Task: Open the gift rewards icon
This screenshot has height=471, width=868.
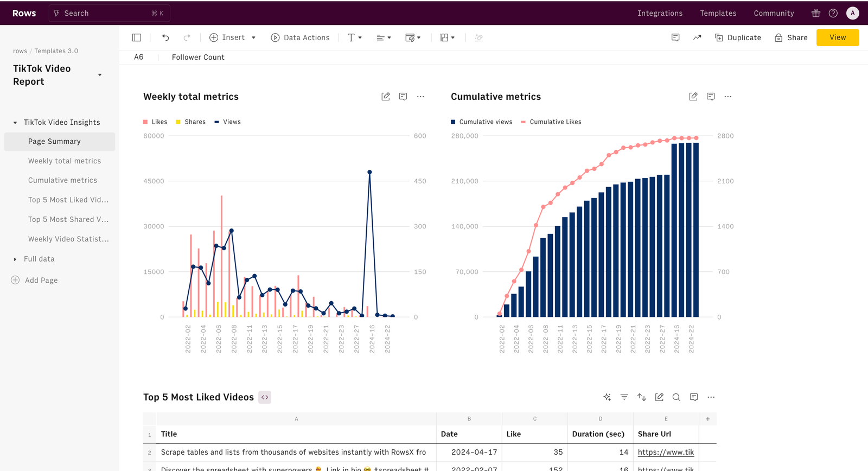Action: pos(816,13)
